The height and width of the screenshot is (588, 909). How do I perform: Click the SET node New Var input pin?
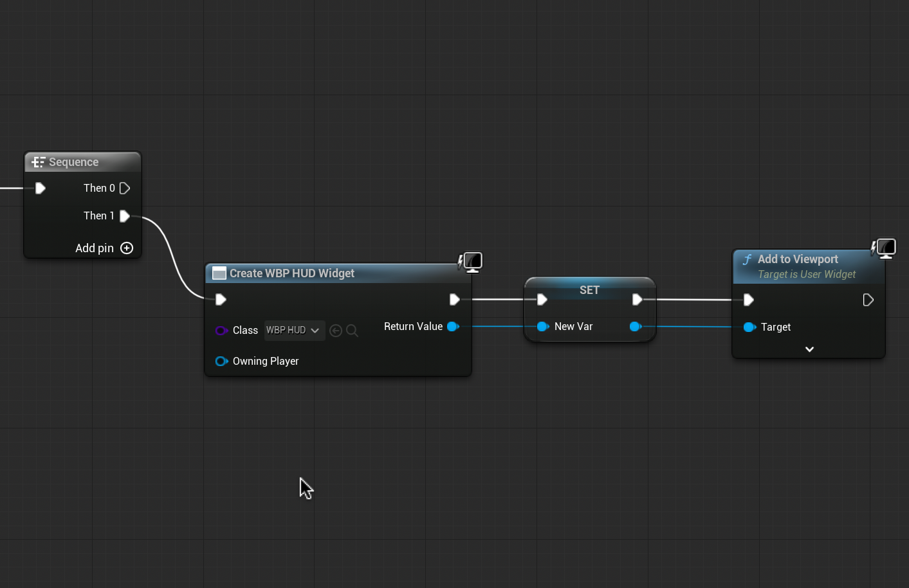[x=542, y=327]
